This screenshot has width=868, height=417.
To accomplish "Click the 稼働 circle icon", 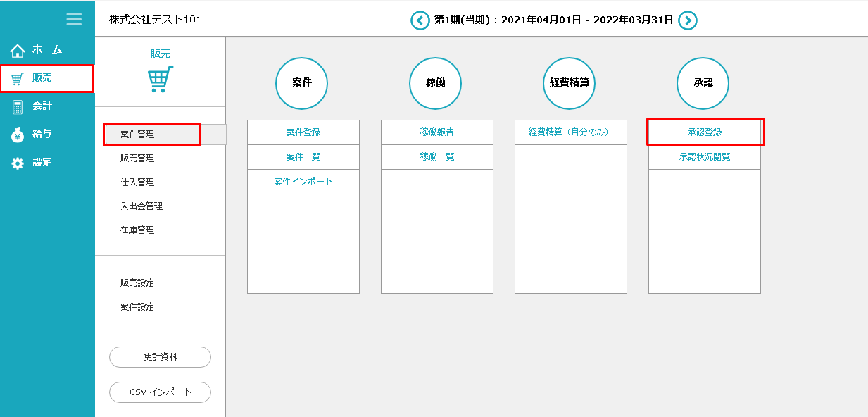I will [435, 83].
